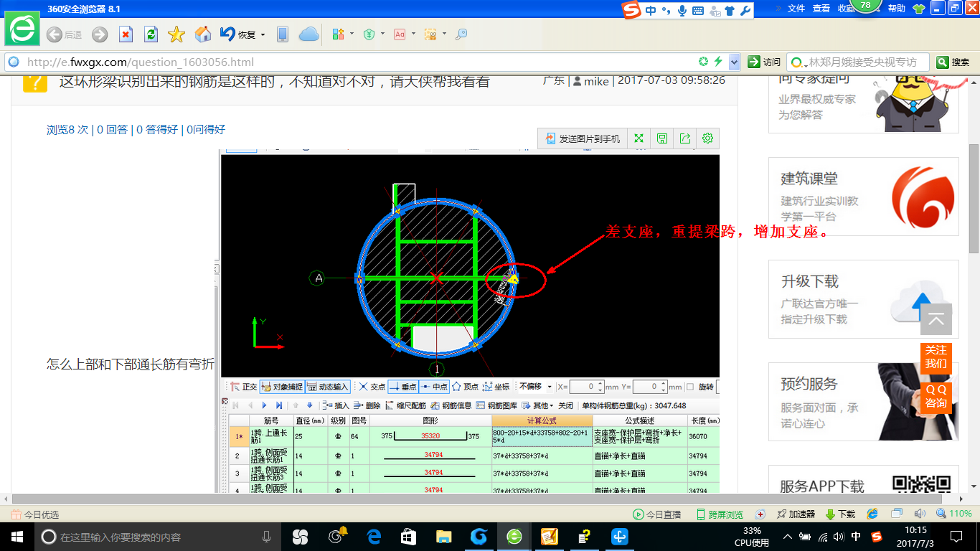Click the blue cloud sync icon
The width and height of the screenshot is (980, 551).
[x=308, y=34]
